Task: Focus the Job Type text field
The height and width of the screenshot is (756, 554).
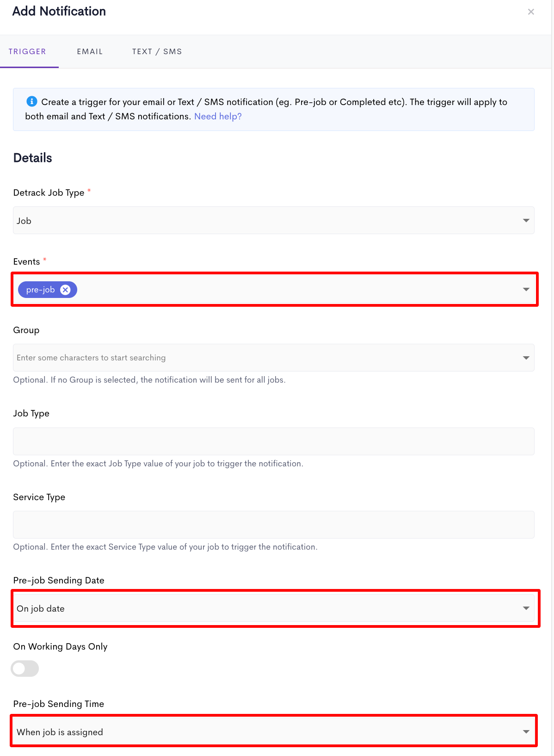Action: (274, 441)
